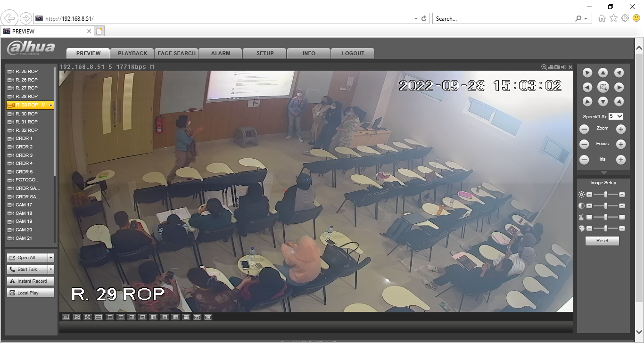
Task: Expand the Start Talk dropdown arrow
Action: (x=51, y=269)
